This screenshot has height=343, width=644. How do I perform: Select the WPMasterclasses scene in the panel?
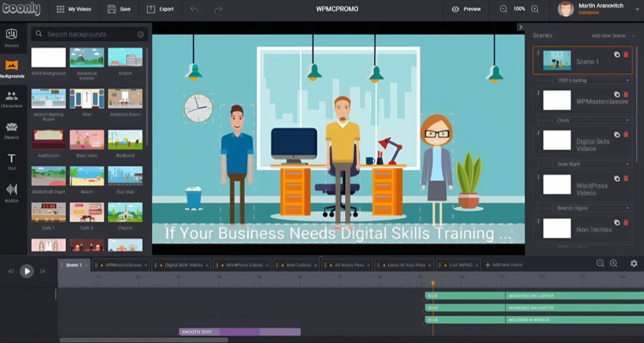point(583,100)
